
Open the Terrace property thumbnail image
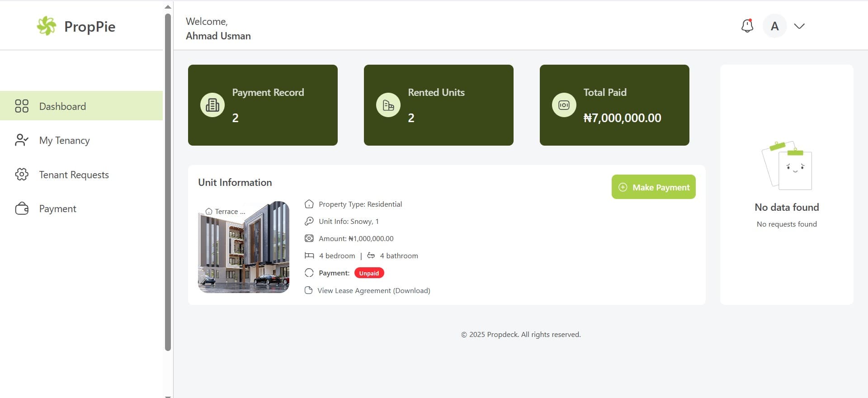click(244, 247)
